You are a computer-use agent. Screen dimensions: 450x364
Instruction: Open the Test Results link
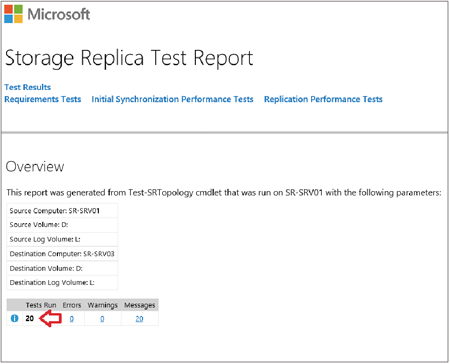click(x=28, y=87)
